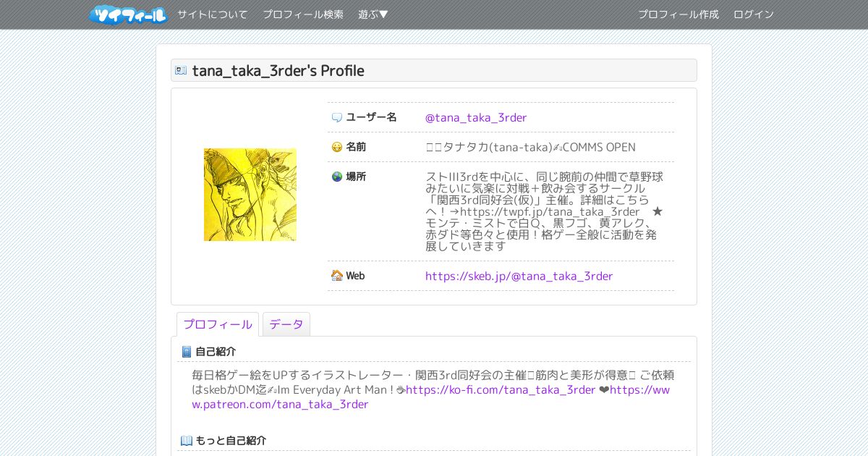Click the ログイン link
Image resolution: width=868 pixels, height=456 pixels.
[x=754, y=14]
